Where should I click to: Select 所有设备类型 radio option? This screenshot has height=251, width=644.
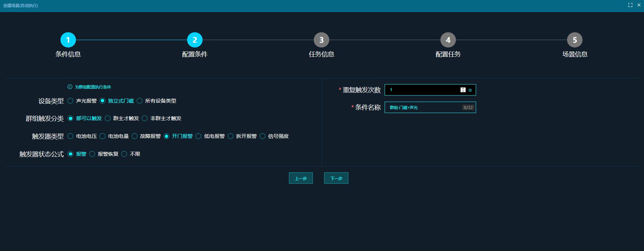(140, 101)
